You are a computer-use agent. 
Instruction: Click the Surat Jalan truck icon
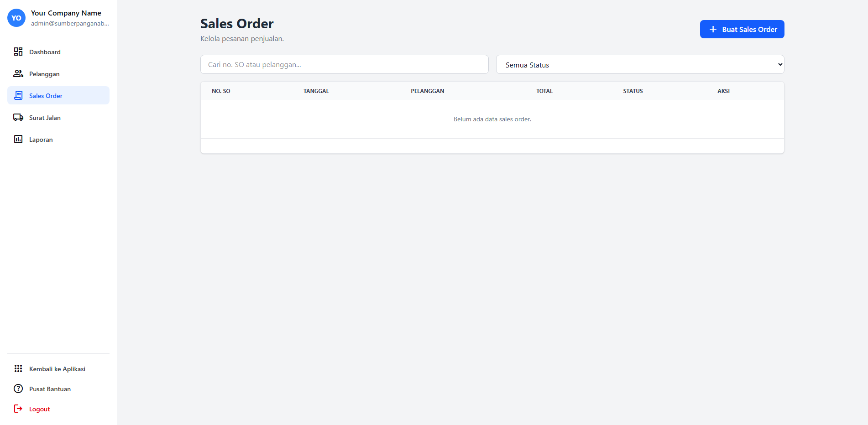18,117
